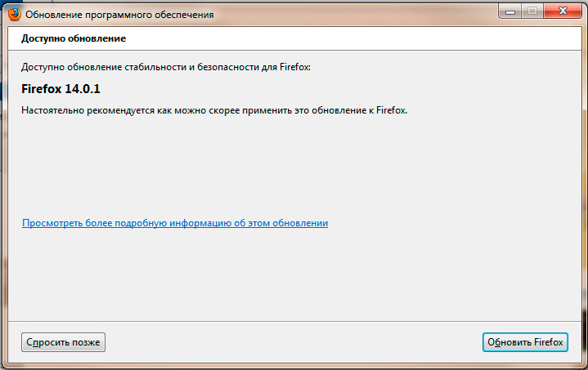Click the blank area right of the details link
Viewport: 588px width, 370px height.
(450, 222)
